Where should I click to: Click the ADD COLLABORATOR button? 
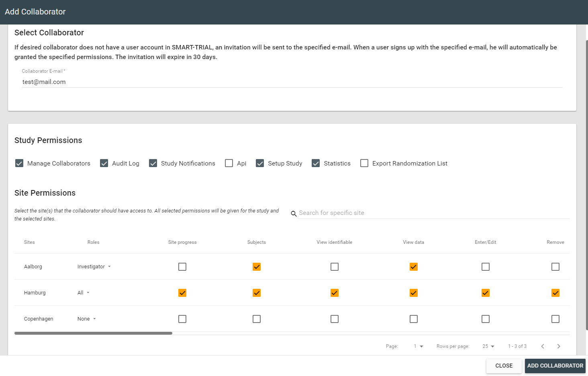pyautogui.click(x=555, y=366)
